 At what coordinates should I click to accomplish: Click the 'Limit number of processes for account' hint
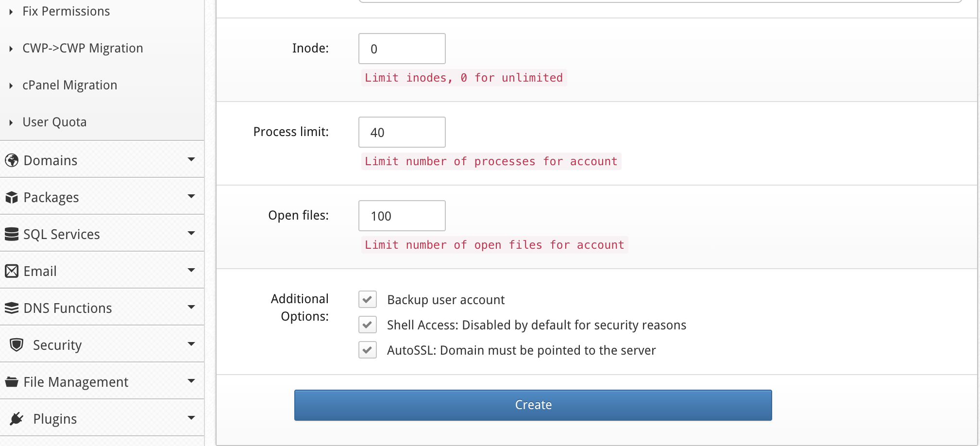(491, 161)
